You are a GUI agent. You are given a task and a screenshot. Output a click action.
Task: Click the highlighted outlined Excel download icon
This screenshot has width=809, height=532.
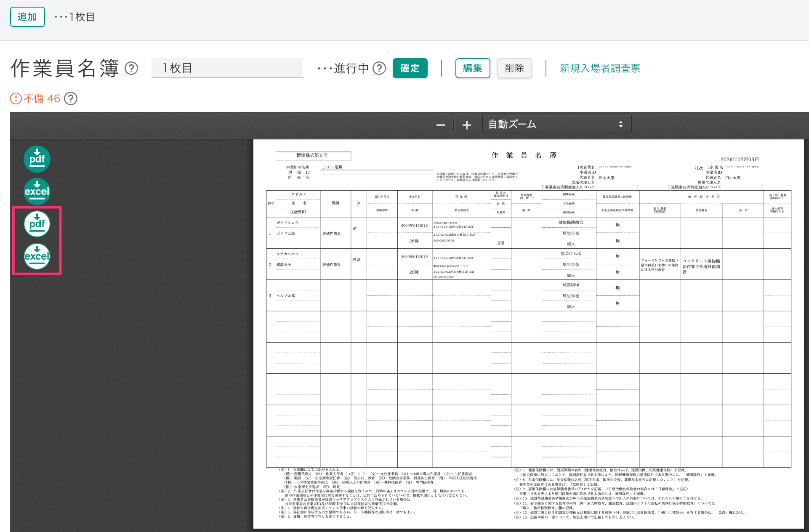(x=37, y=256)
